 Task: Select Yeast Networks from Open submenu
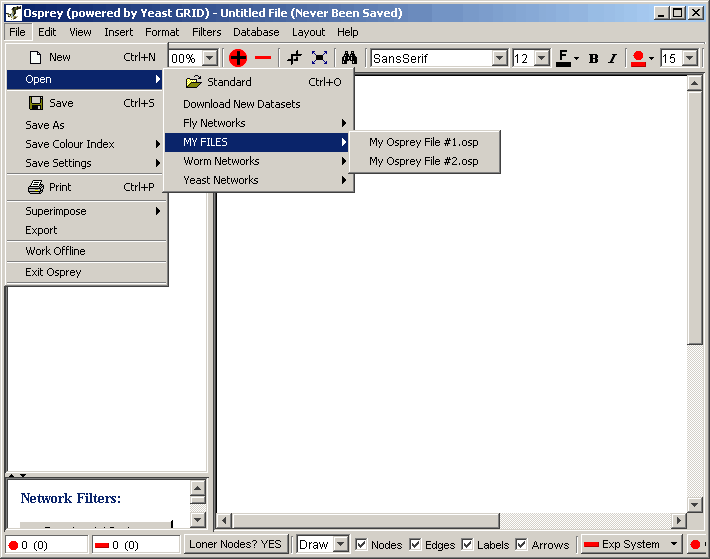(221, 180)
